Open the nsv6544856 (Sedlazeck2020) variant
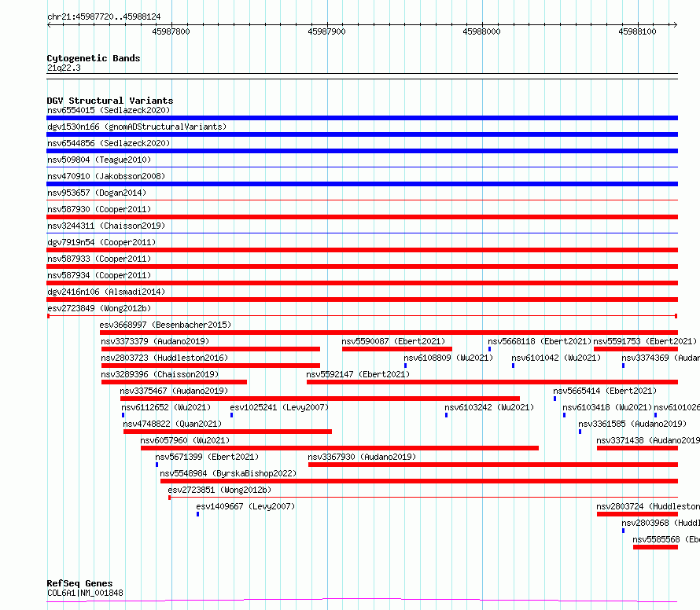Viewport: 700px width, 610px height. [109, 143]
